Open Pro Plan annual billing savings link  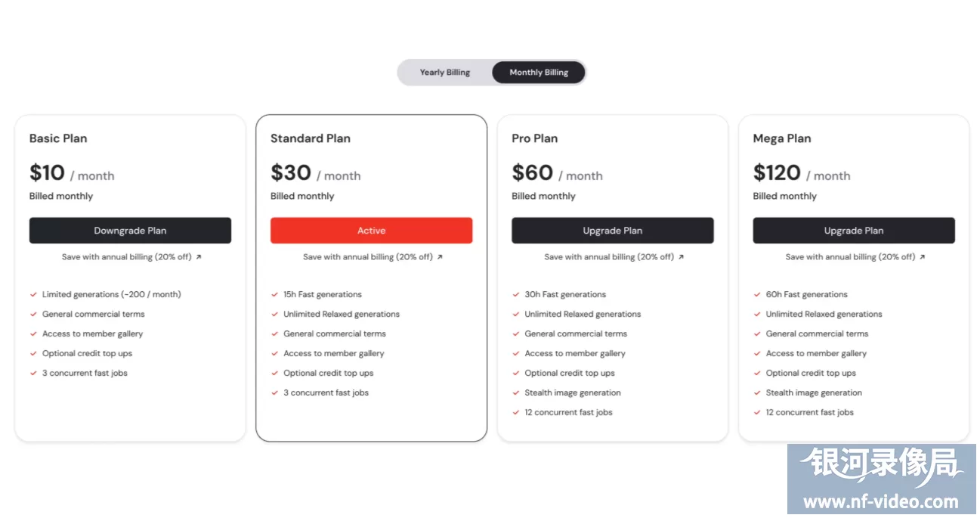click(608, 257)
